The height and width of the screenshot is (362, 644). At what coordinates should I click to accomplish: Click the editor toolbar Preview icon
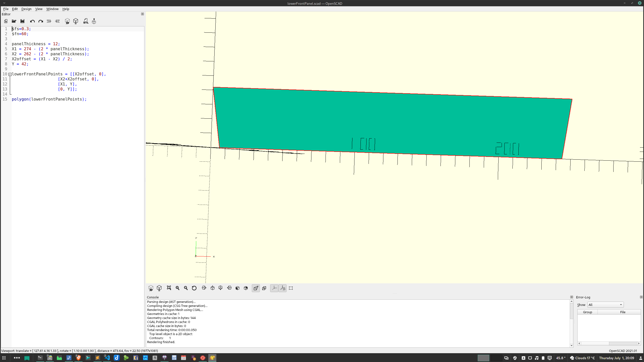click(67, 21)
